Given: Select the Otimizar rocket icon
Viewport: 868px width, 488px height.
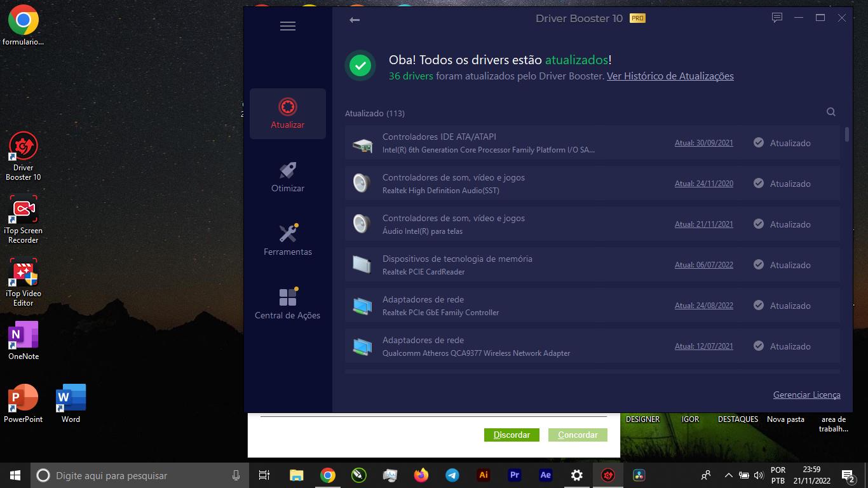Looking at the screenshot, I should [288, 170].
